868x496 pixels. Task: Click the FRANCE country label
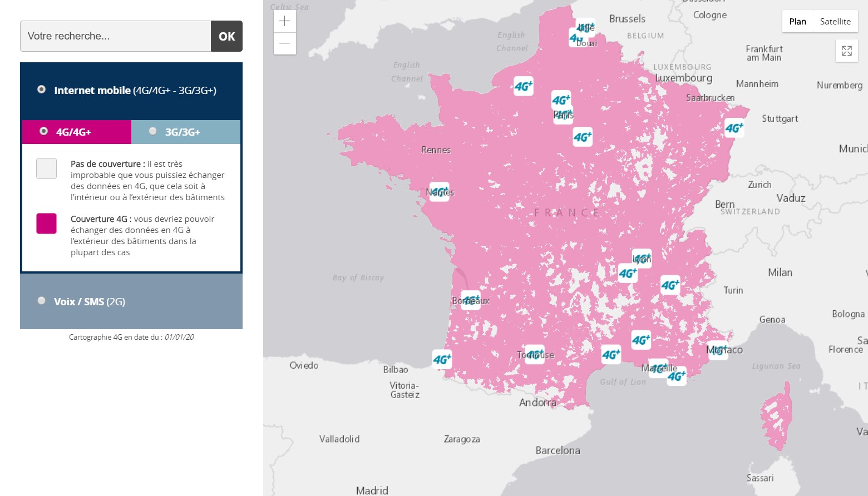coord(566,213)
